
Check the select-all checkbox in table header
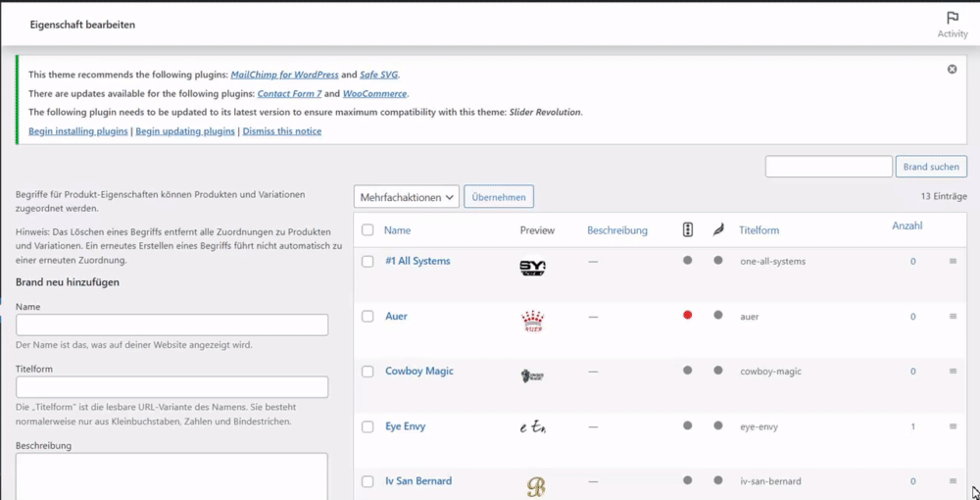click(367, 230)
